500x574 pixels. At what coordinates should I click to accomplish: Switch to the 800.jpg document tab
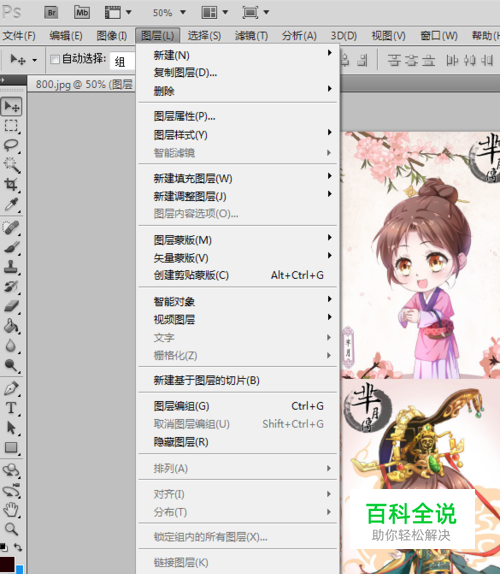pyautogui.click(x=83, y=85)
